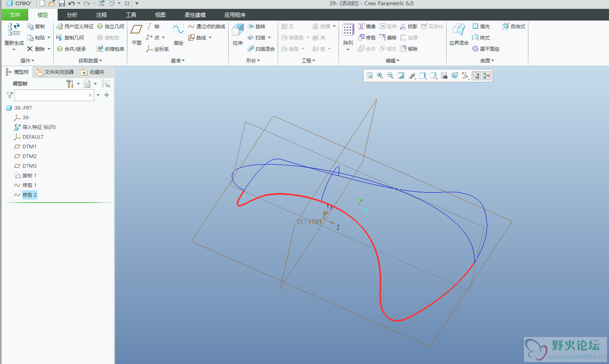Viewport: 609px width, 364px height.
Task: Click the Remove (移除) tool
Action: tap(409, 49)
